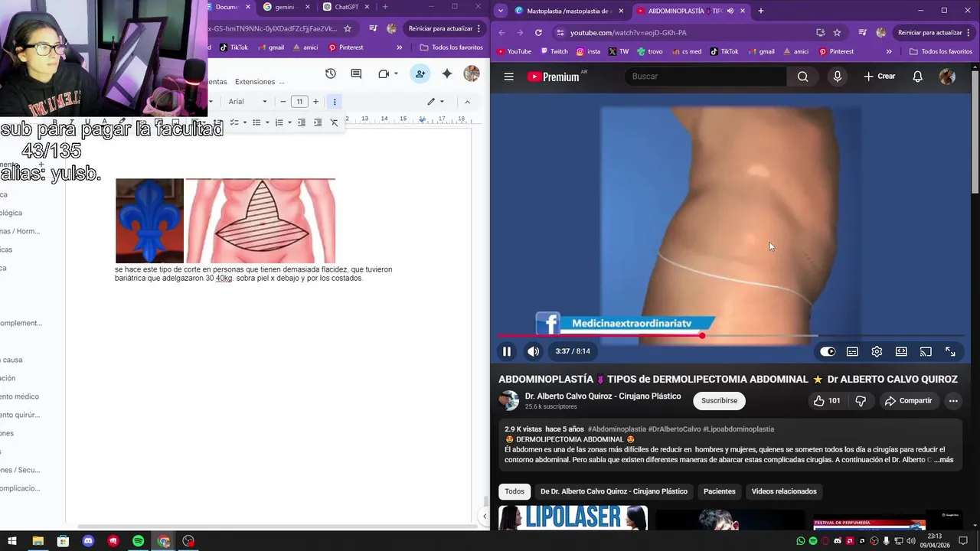Bookmark the YouTube page with star icon

coord(837,33)
